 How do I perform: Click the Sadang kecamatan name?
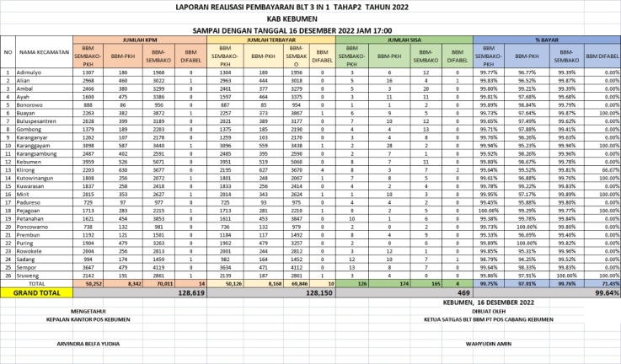pos(25,259)
